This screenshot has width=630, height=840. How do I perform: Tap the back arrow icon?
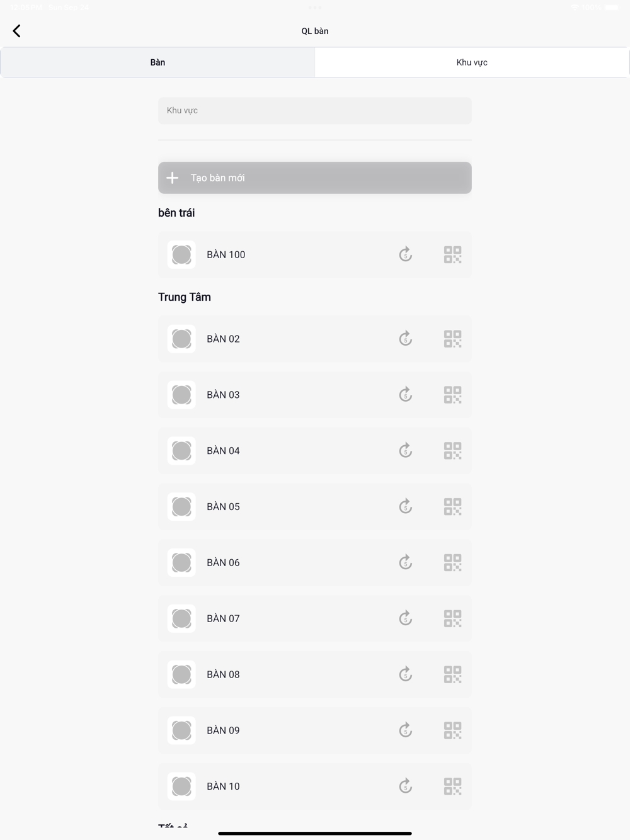point(17,31)
